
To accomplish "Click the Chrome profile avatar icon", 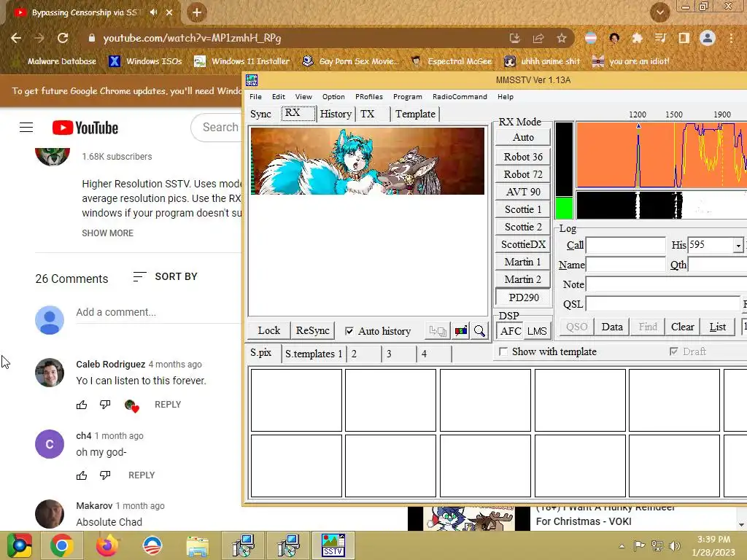I will 708,38.
